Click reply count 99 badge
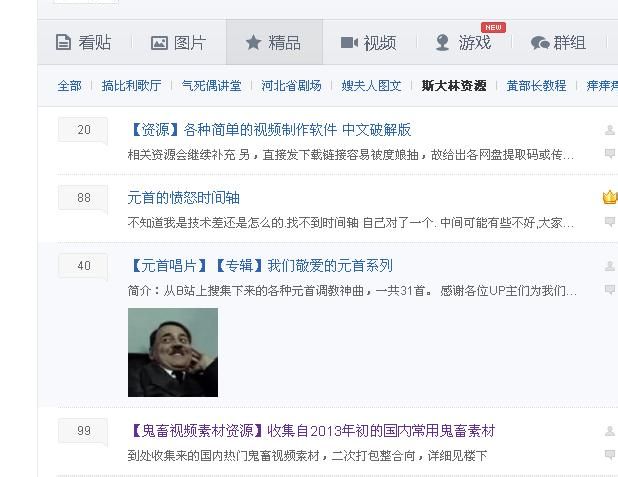The width and height of the screenshot is (618, 477). coord(83,430)
